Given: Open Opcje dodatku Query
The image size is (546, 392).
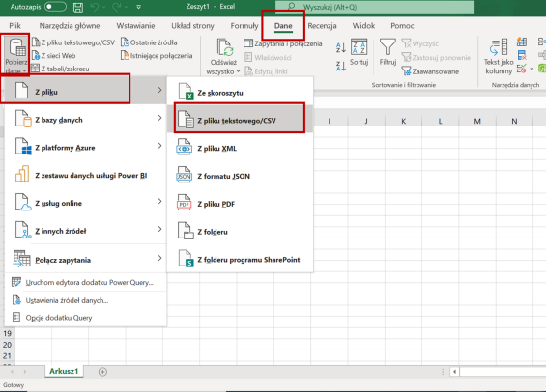Looking at the screenshot, I should [x=85, y=318].
